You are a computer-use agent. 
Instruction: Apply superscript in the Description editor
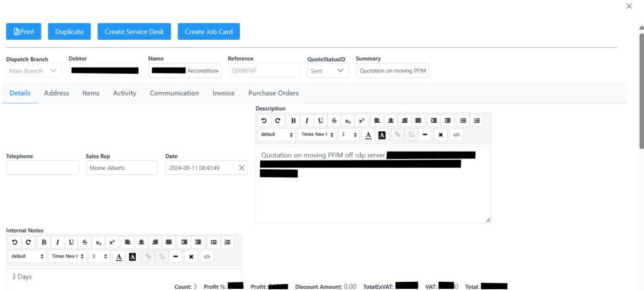point(361,121)
